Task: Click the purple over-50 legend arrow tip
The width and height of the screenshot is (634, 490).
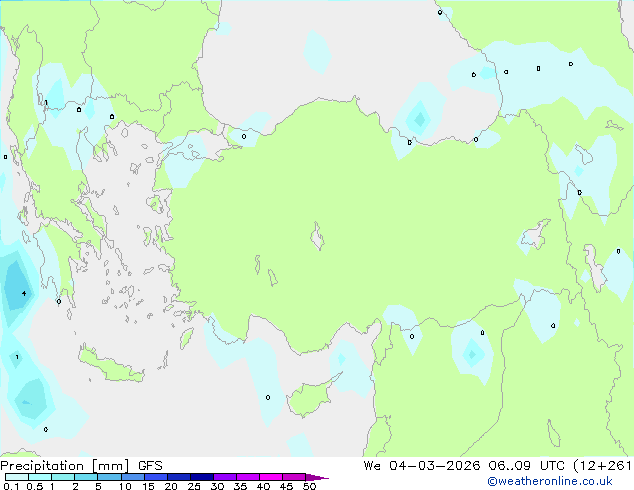Action: tap(317, 477)
